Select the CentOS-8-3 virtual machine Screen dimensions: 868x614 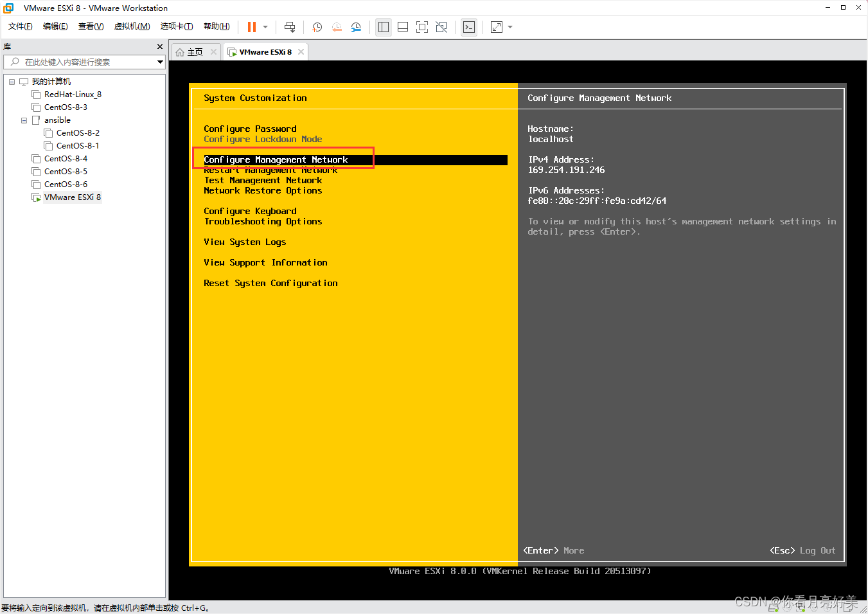point(66,107)
